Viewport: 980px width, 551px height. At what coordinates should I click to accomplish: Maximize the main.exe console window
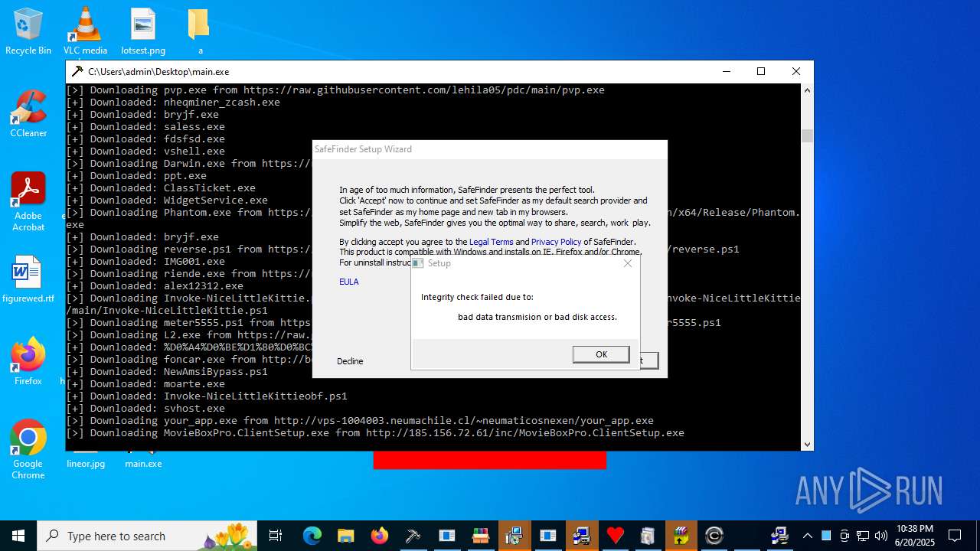(760, 72)
